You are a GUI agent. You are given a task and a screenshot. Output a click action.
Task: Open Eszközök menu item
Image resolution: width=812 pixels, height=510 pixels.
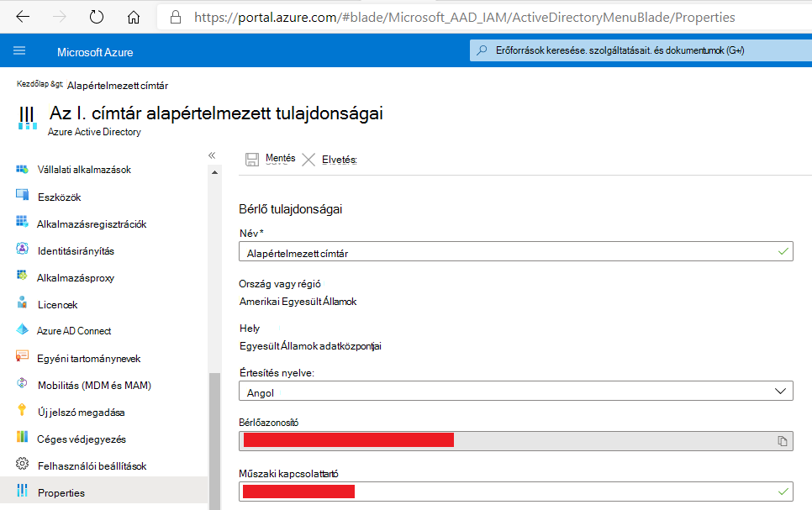(59, 197)
